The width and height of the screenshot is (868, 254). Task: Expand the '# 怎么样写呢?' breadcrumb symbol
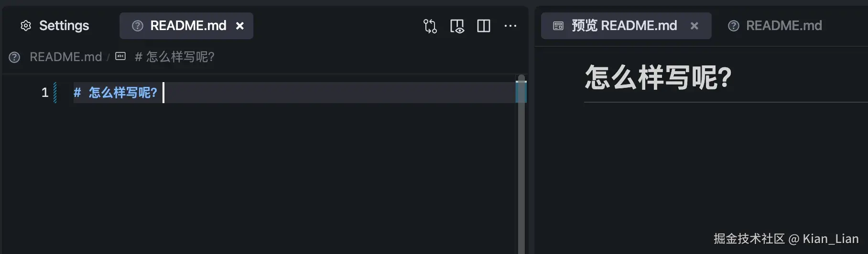coord(175,57)
